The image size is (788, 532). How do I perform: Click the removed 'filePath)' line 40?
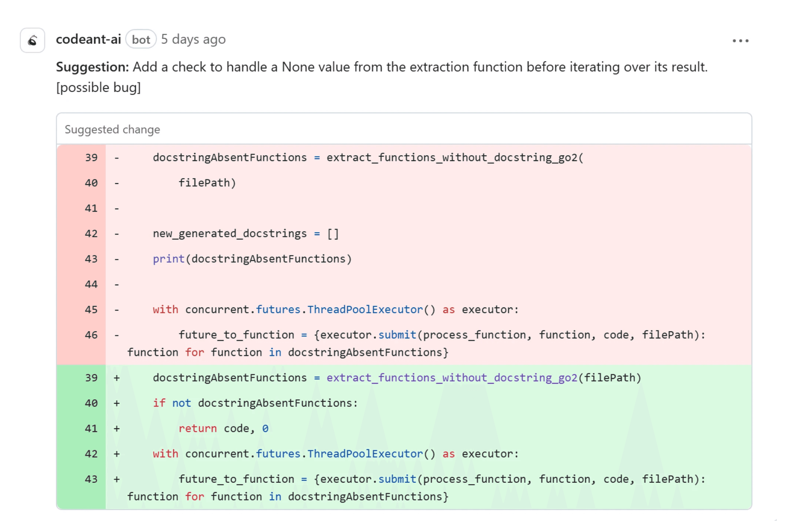pos(207,183)
